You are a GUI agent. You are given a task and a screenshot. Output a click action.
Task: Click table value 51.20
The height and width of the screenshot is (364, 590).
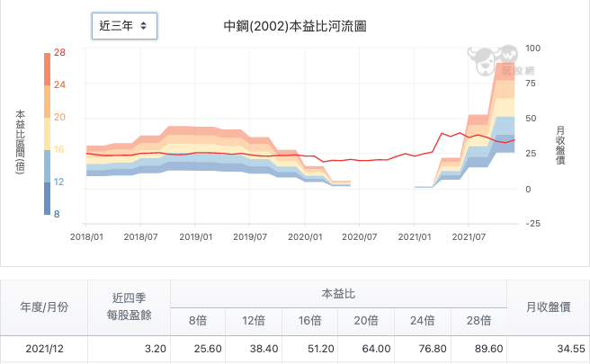point(320,349)
